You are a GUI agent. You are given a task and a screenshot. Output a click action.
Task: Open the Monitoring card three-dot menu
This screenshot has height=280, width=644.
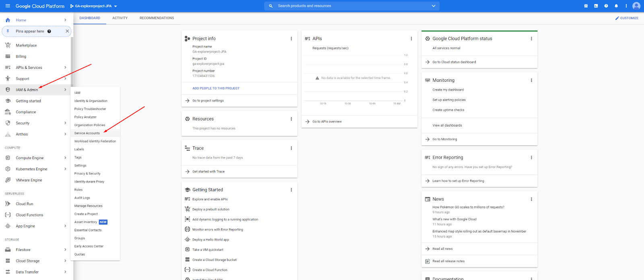point(531,80)
